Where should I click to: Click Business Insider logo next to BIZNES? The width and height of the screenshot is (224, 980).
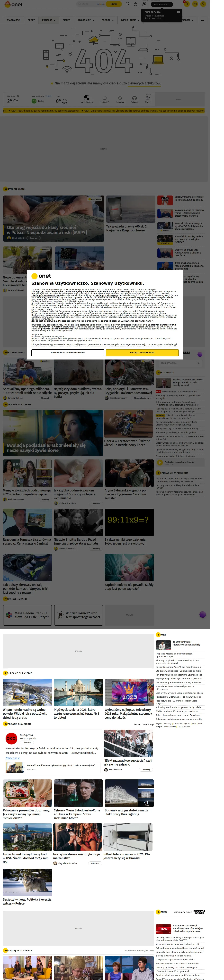199,912
